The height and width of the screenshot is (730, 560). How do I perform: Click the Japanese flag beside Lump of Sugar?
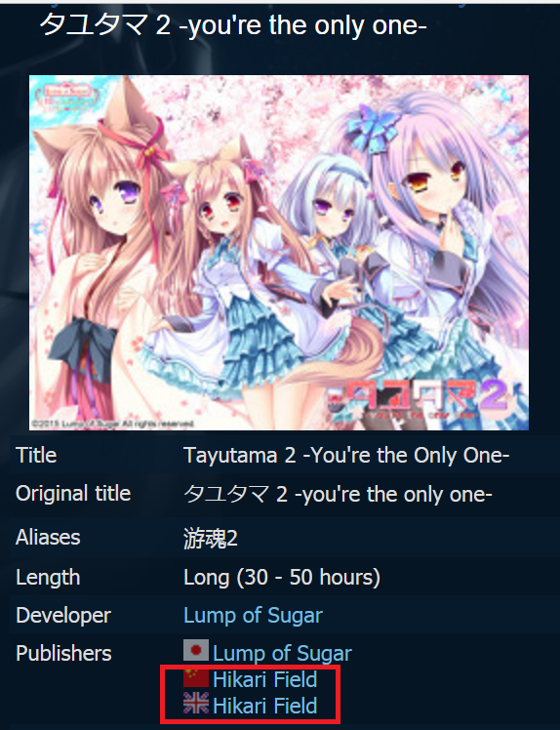(195, 650)
